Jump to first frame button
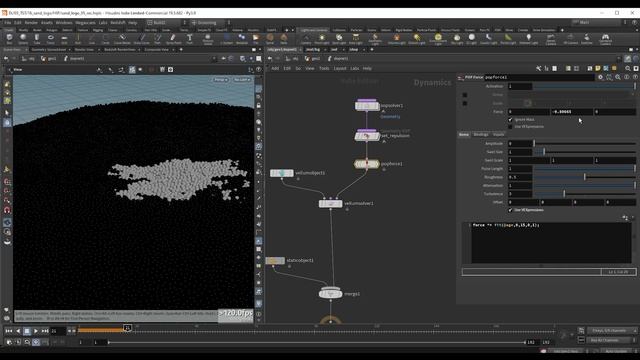Image resolution: width=640 pixels, height=360 pixels. point(9,331)
